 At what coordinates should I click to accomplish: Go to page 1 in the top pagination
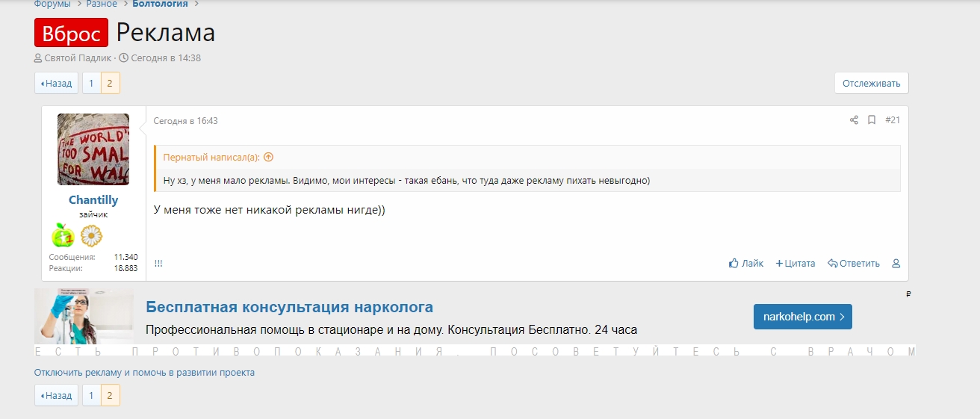click(x=91, y=83)
